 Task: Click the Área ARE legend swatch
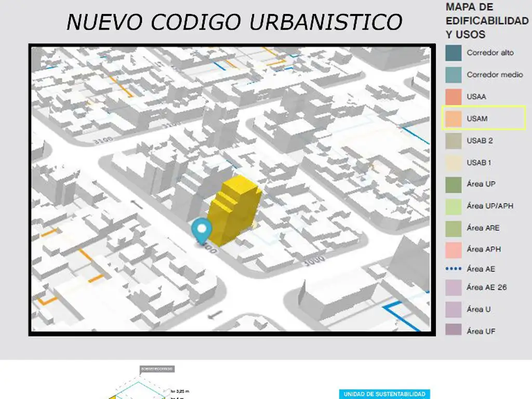(453, 228)
